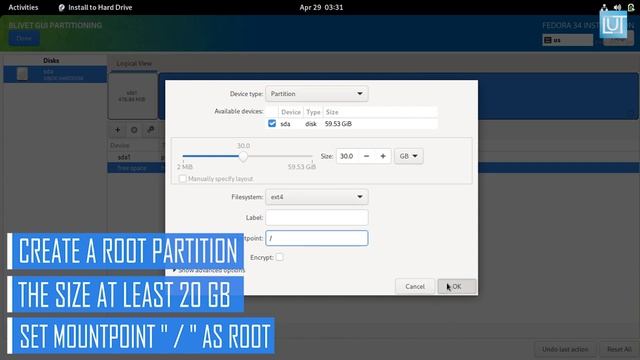This screenshot has height=360, width=640.
Task: Decrease size with the minus button
Action: pyautogui.click(x=366, y=156)
